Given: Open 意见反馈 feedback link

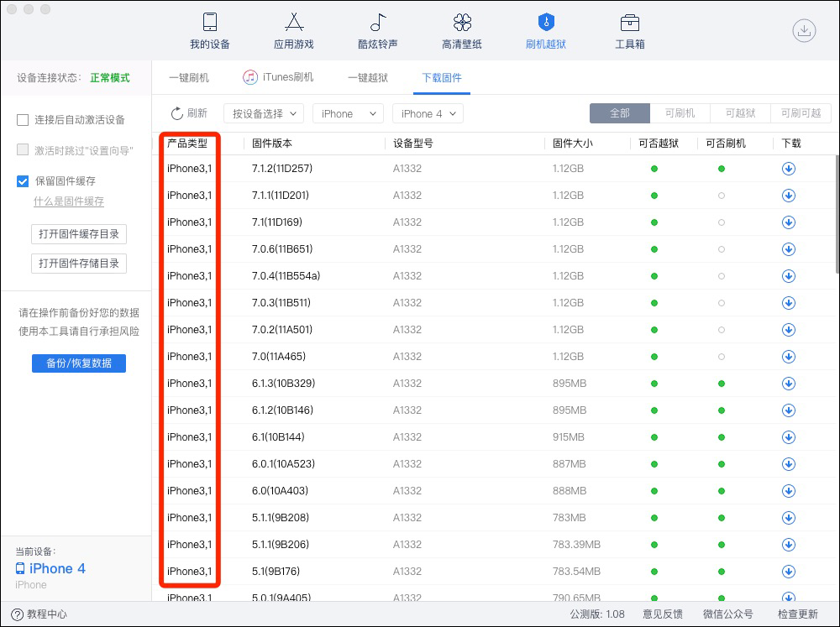Looking at the screenshot, I should (663, 614).
